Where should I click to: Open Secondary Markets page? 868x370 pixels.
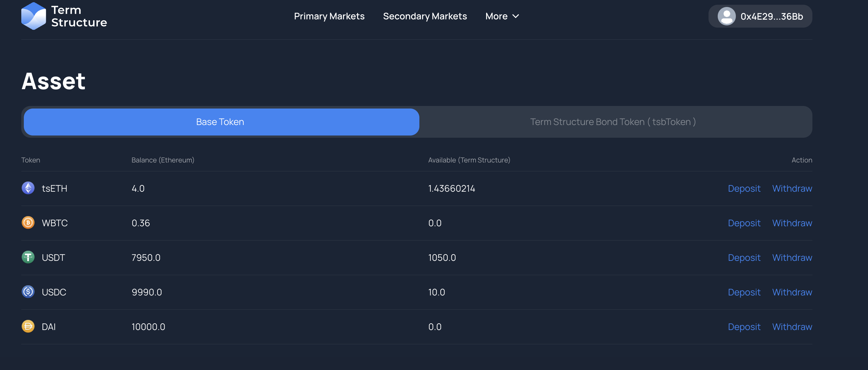[x=425, y=16]
